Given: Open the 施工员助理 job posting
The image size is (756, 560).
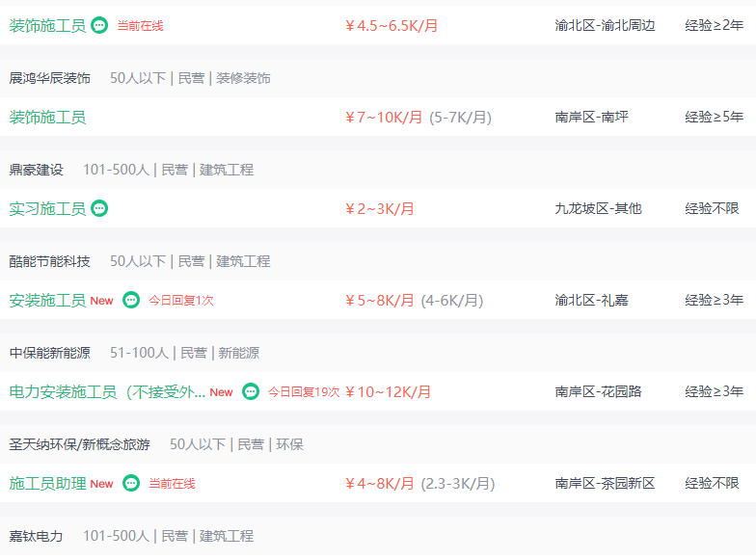Looking at the screenshot, I should click(47, 484).
